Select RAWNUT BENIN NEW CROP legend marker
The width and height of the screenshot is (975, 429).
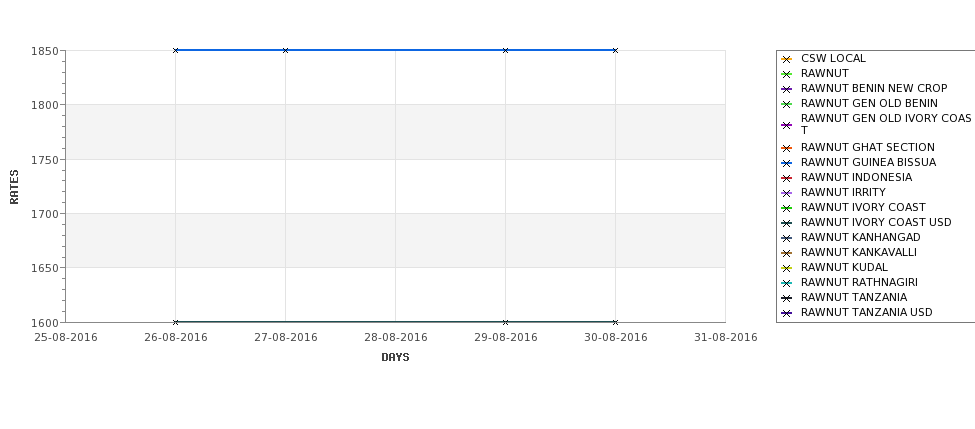click(x=786, y=89)
